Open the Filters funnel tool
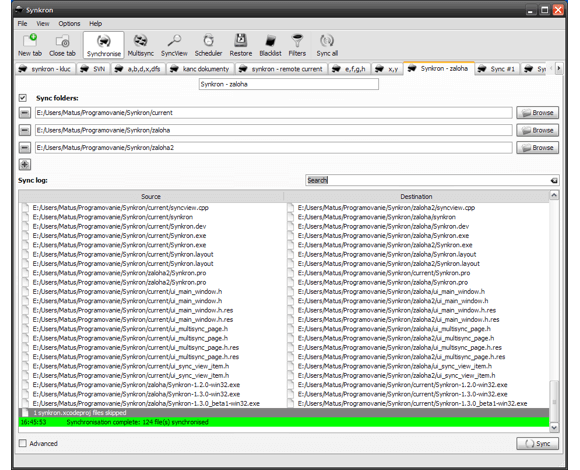 [297, 45]
